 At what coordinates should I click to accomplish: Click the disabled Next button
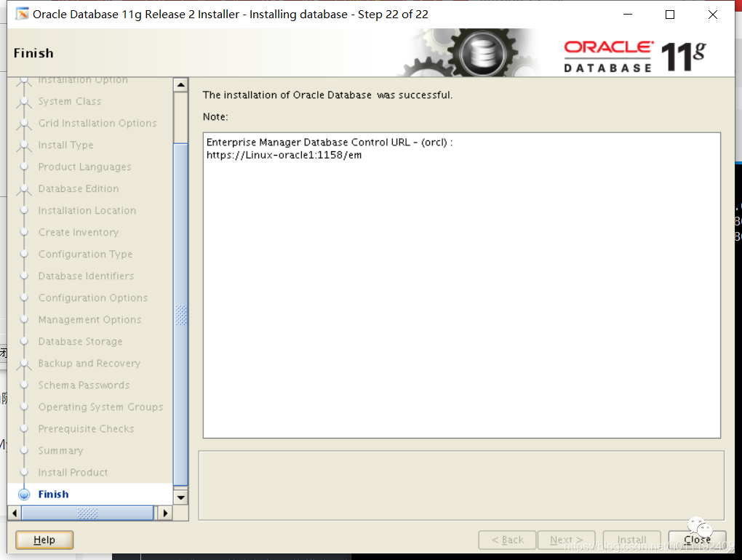(x=567, y=540)
